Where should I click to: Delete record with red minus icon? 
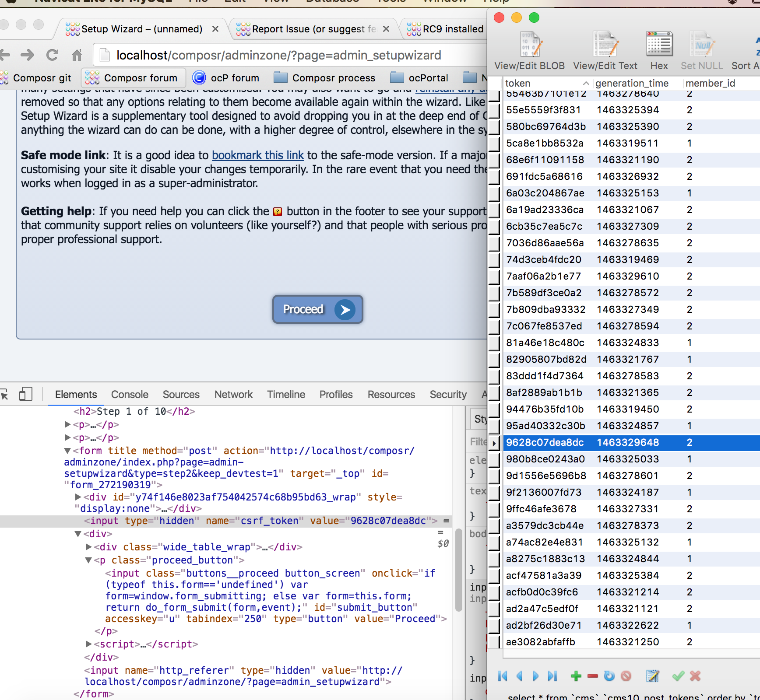tap(593, 676)
